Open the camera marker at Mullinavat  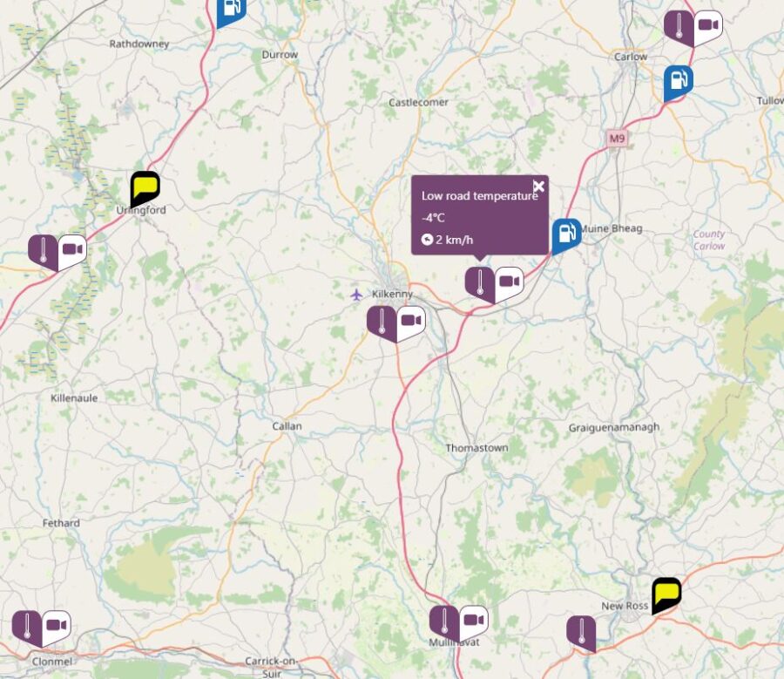[x=474, y=623]
